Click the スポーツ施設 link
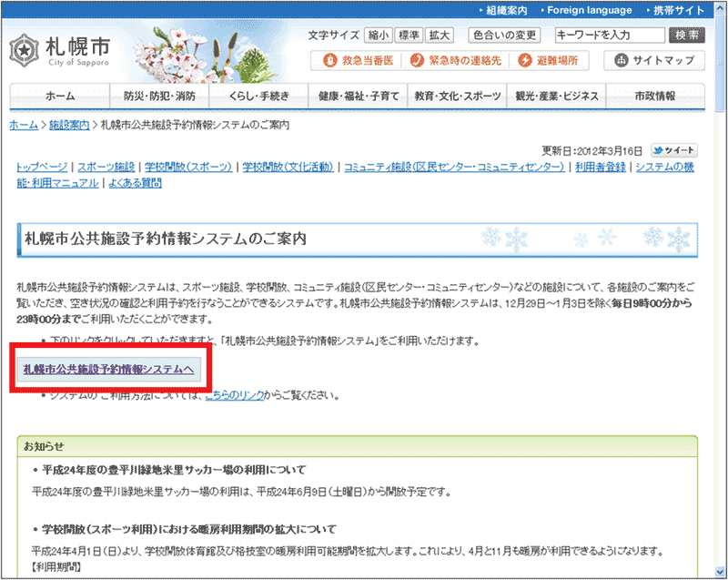The image size is (728, 580). click(x=106, y=167)
